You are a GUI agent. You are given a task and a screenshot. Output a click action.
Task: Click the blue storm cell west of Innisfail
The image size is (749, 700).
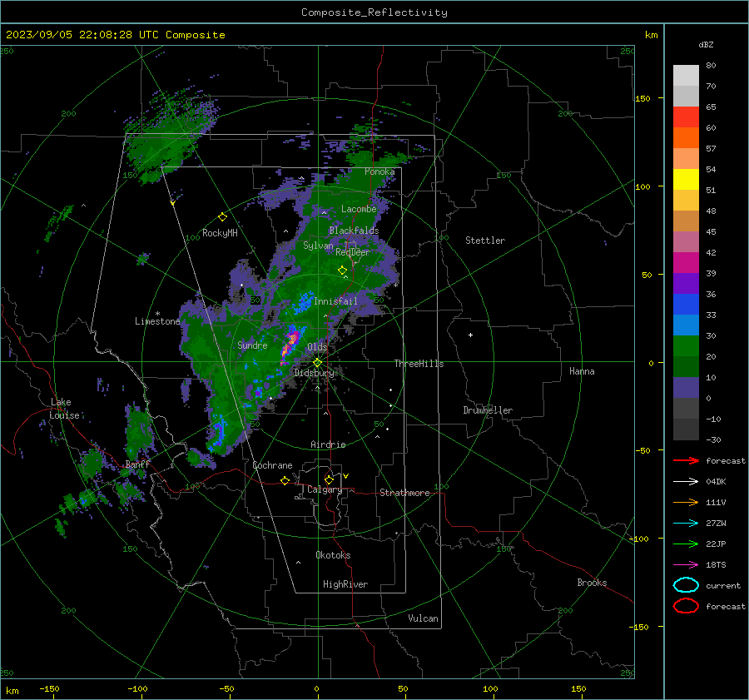(305, 301)
